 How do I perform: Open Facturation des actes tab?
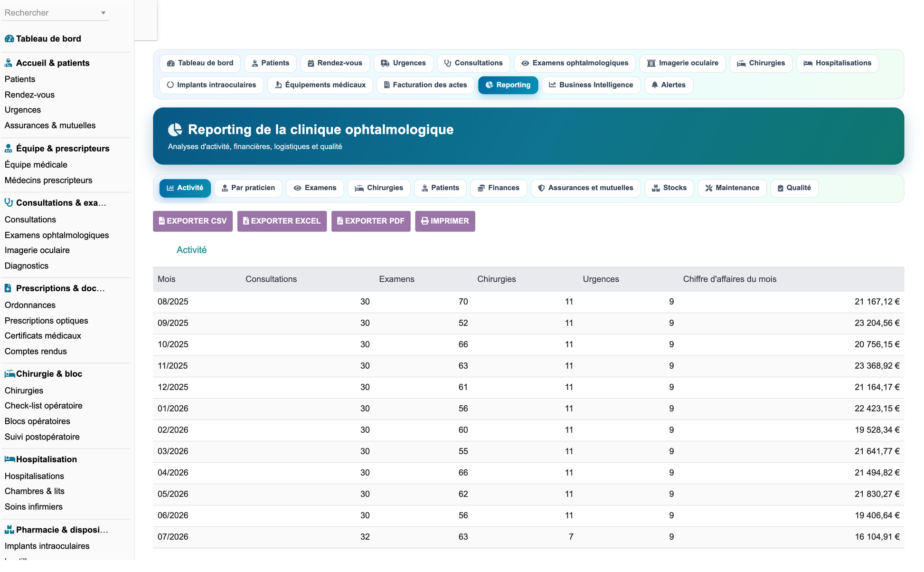click(x=425, y=85)
